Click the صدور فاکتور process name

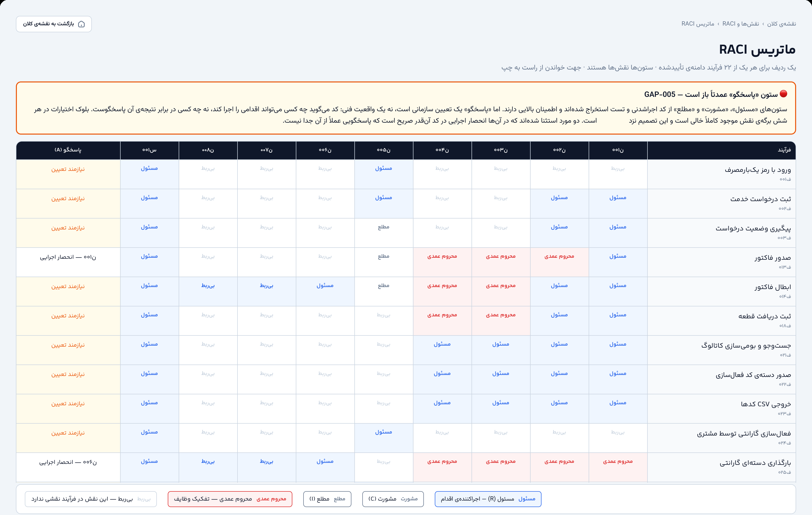pos(773,258)
